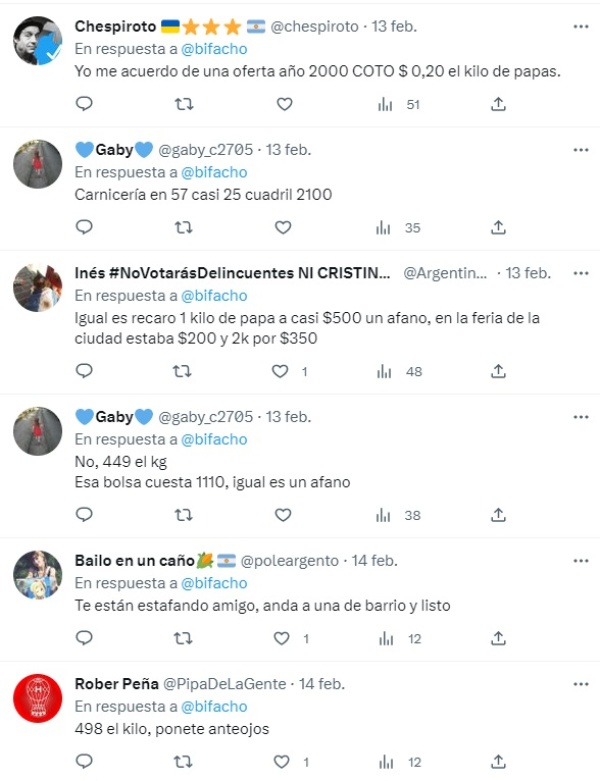600x781 pixels.
Task: Like Rober Peña's '498 el kilo' tweet
Action: point(283,762)
